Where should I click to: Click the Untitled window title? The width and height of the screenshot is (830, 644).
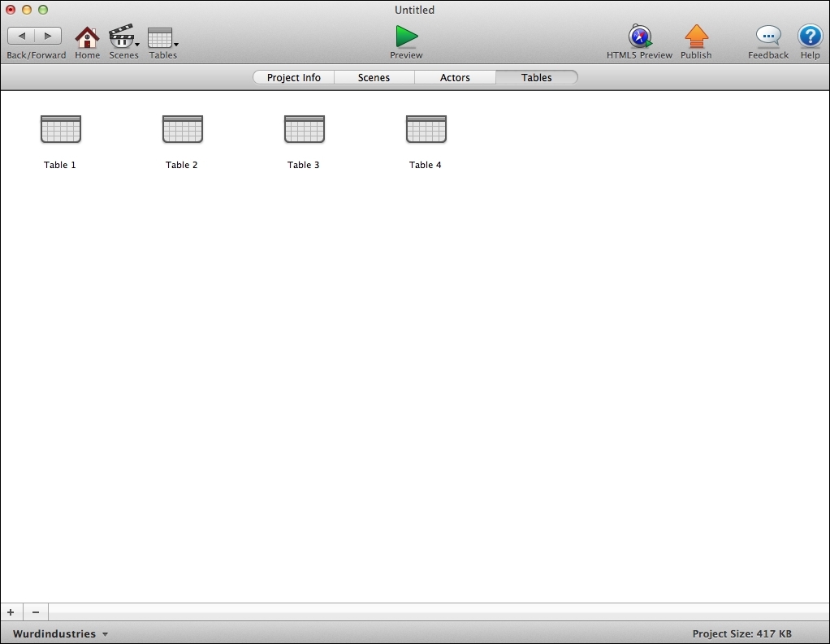coord(414,10)
